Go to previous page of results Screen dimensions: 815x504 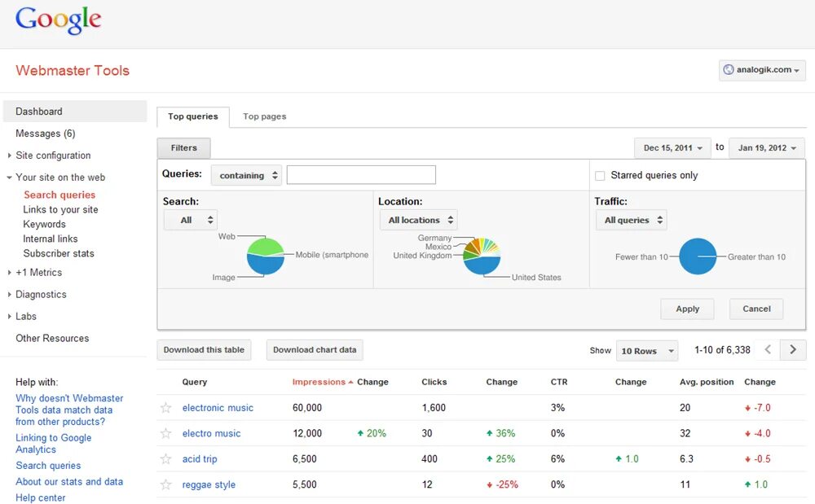(768, 350)
